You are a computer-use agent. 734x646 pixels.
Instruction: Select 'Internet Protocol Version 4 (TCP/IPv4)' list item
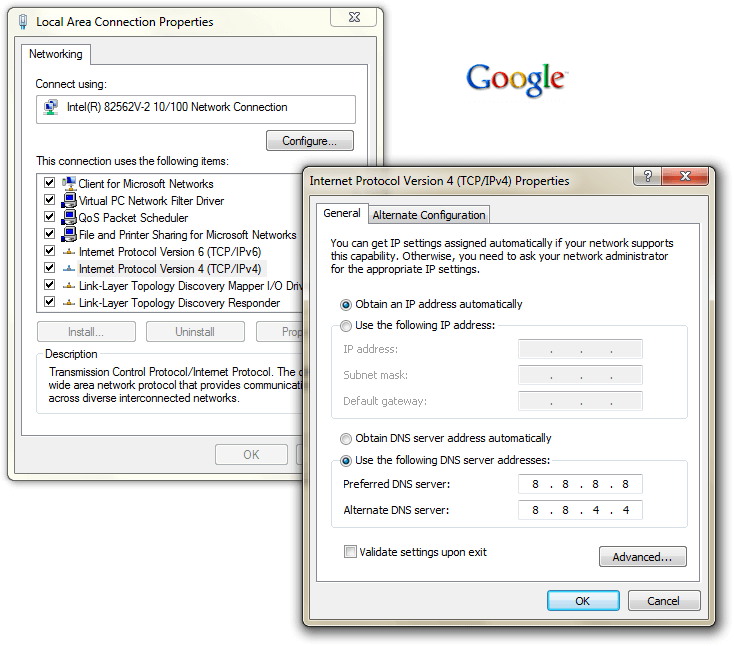tap(170, 269)
